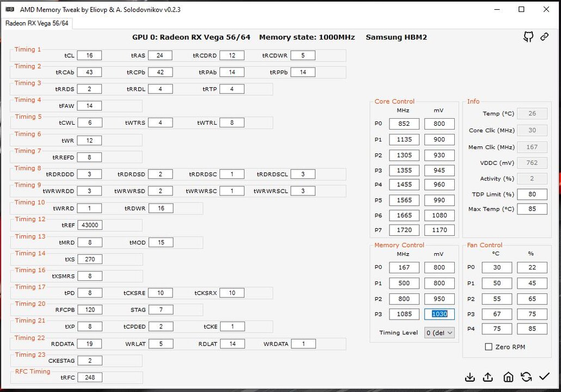
Task: Select the Radeon RX Vega 56/64 tab
Action: 37,23
